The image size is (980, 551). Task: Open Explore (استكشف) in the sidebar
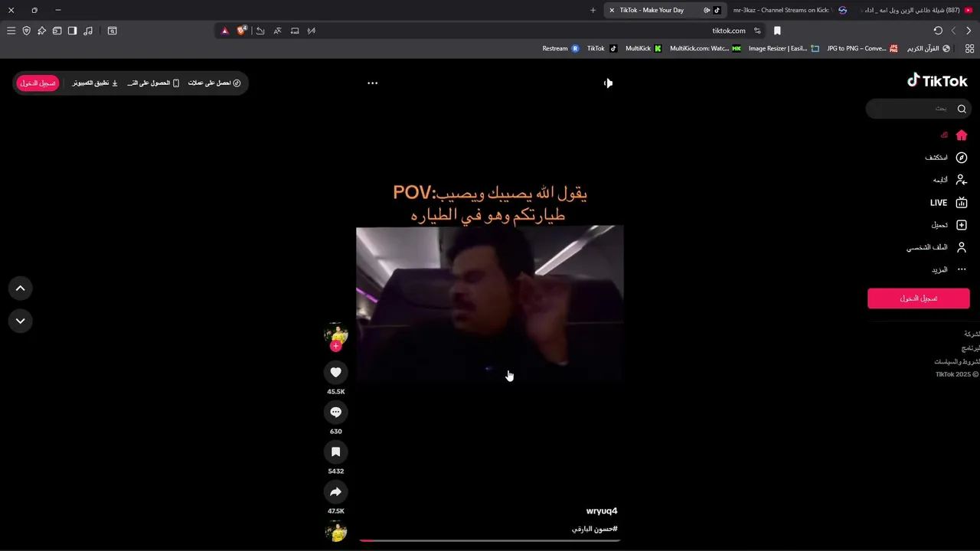pyautogui.click(x=946, y=158)
